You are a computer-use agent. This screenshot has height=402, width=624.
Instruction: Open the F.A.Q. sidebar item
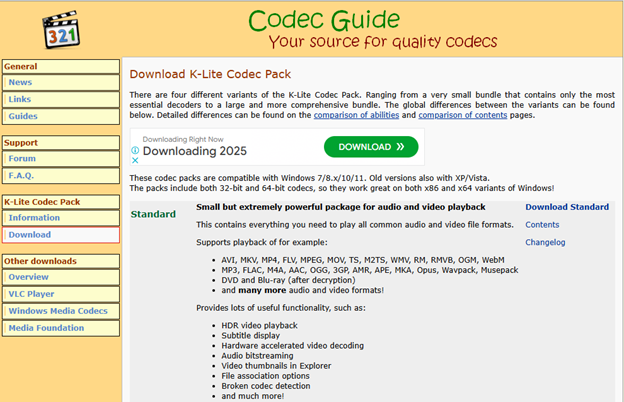[24, 175]
